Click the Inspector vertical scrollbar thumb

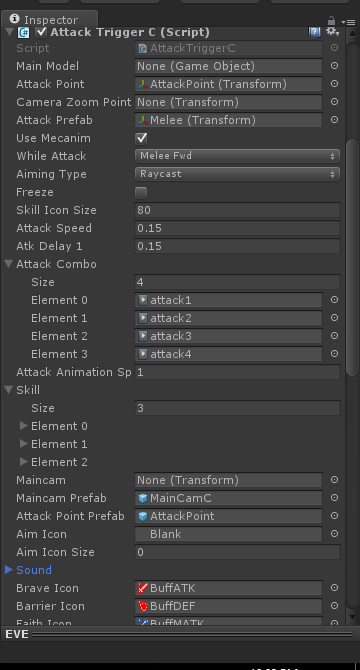[352, 257]
